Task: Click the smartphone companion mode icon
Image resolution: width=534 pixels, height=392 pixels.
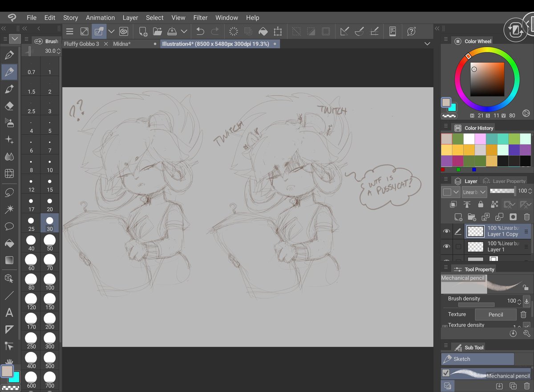Action: [x=392, y=31]
